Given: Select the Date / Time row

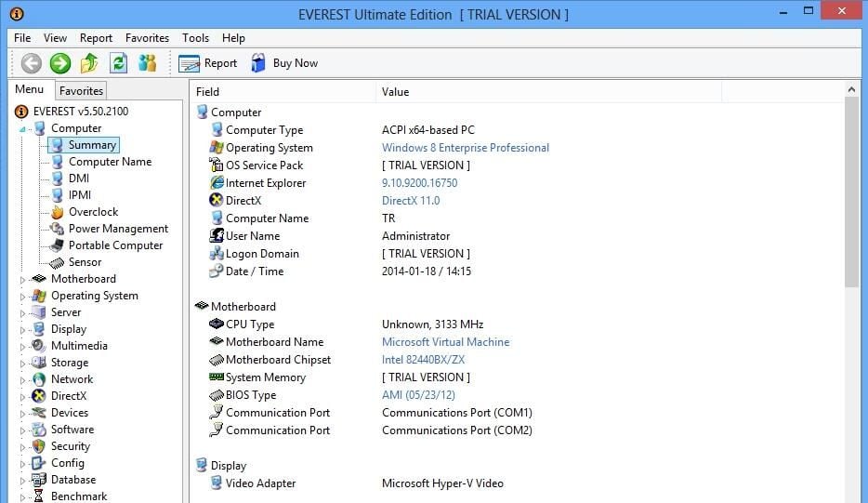Looking at the screenshot, I should 518,271.
